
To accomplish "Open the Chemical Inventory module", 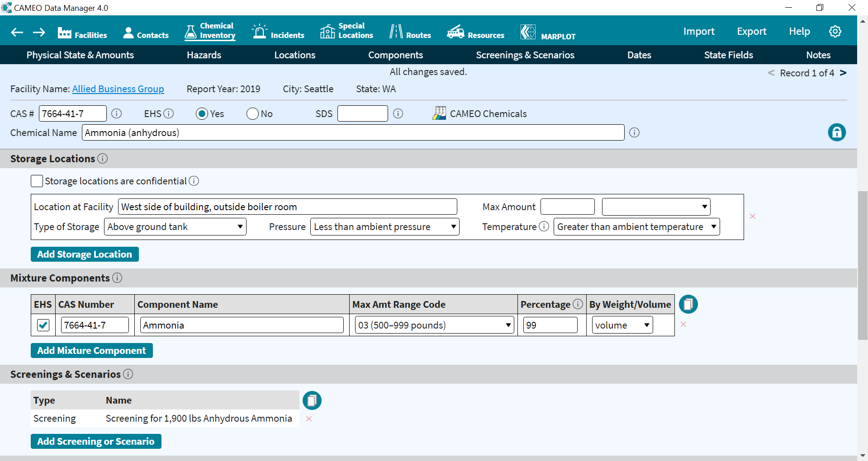I will pyautogui.click(x=210, y=31).
